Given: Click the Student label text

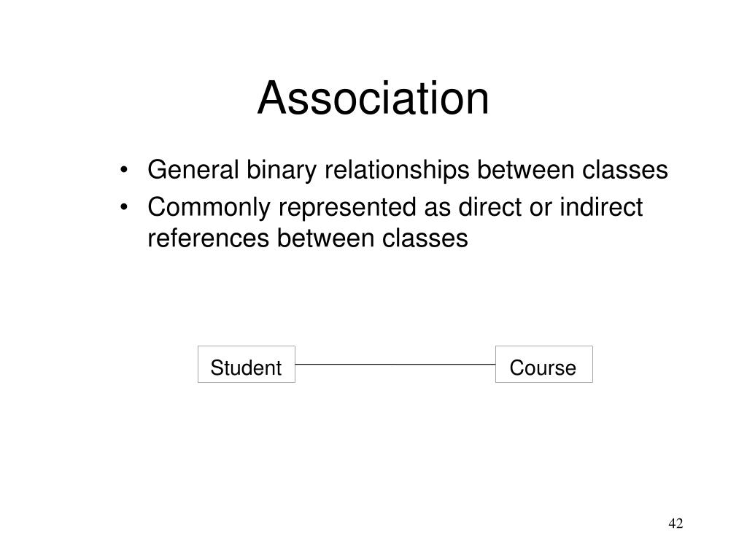Looking at the screenshot, I should pyautogui.click(x=246, y=367).
